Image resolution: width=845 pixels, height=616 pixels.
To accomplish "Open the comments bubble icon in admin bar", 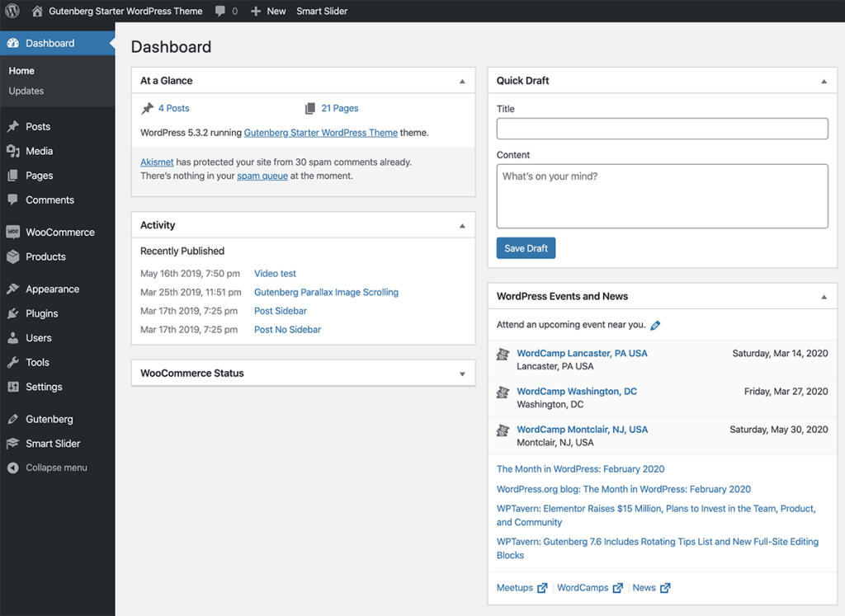I will click(220, 11).
